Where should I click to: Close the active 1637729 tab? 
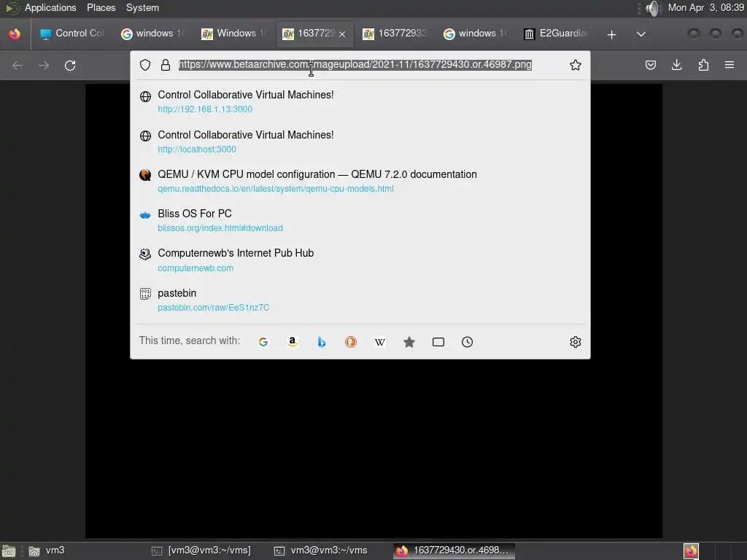[x=342, y=34]
